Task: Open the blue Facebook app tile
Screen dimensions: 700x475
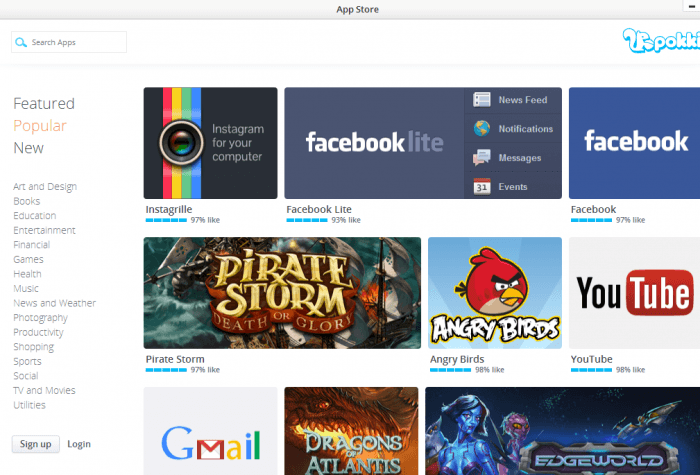Action: [634, 143]
